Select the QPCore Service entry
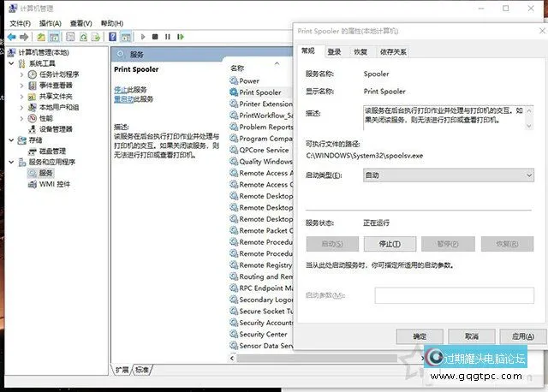Image resolution: width=548 pixels, height=392 pixels. point(264,150)
